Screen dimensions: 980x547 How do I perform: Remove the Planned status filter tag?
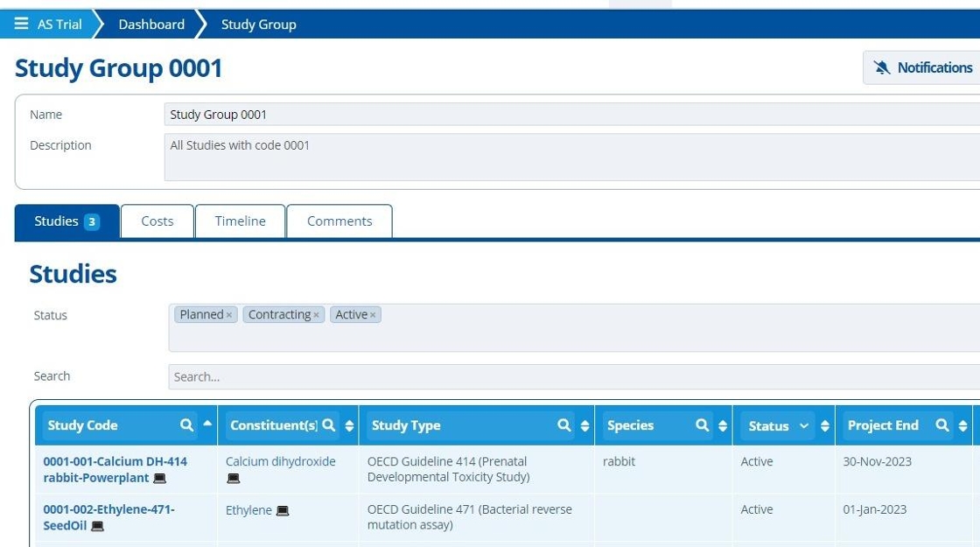coord(228,315)
